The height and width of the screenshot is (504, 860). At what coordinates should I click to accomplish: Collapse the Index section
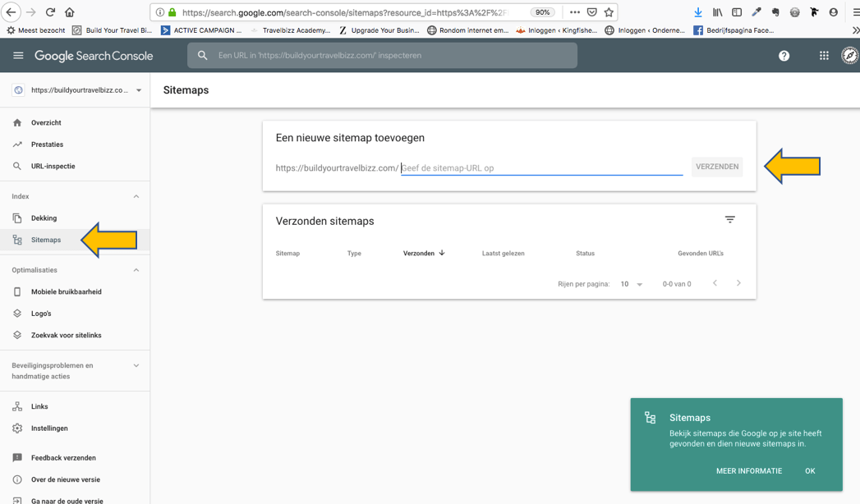(136, 196)
